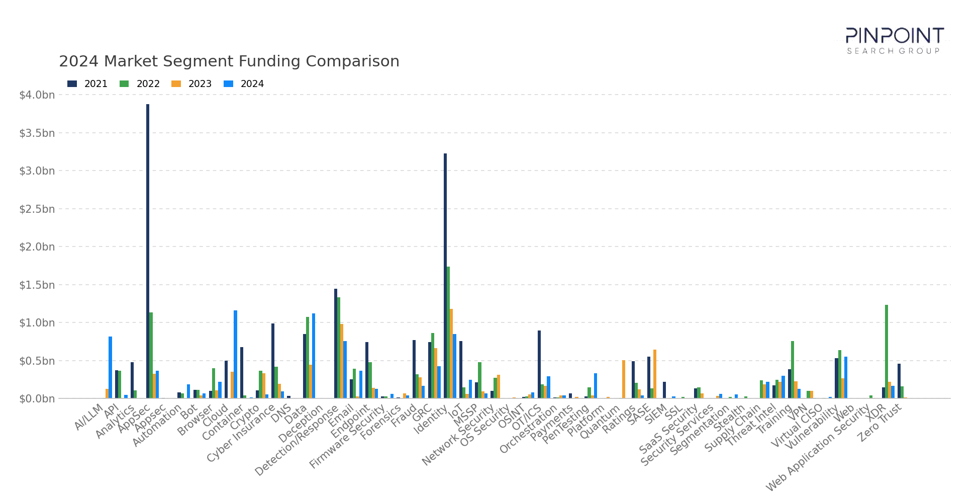Click the 2021 Identity bar above $3.0bn
Image resolution: width=980 pixels, height=498 pixels.
(x=445, y=276)
